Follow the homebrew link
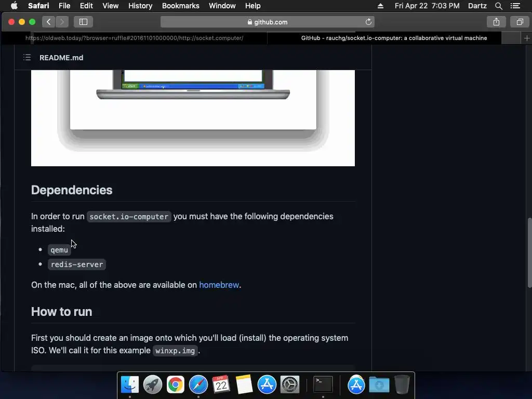Screen dimensions: 532x399 [219, 285]
